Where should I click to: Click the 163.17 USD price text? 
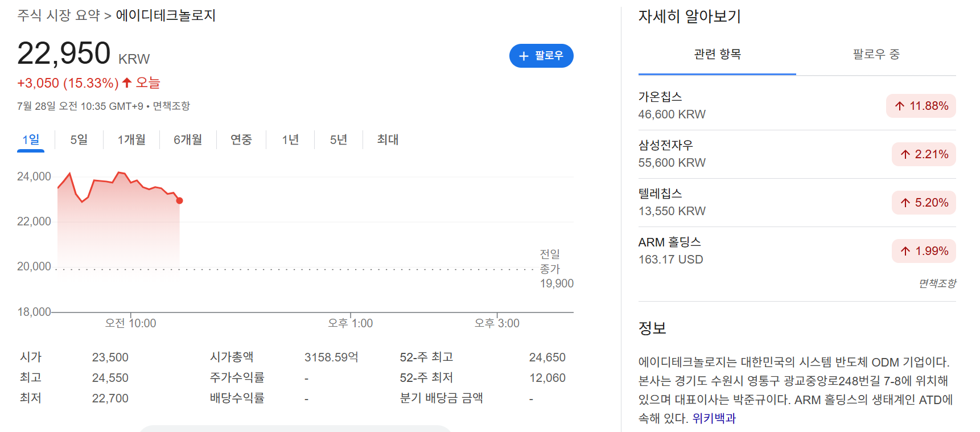(671, 260)
